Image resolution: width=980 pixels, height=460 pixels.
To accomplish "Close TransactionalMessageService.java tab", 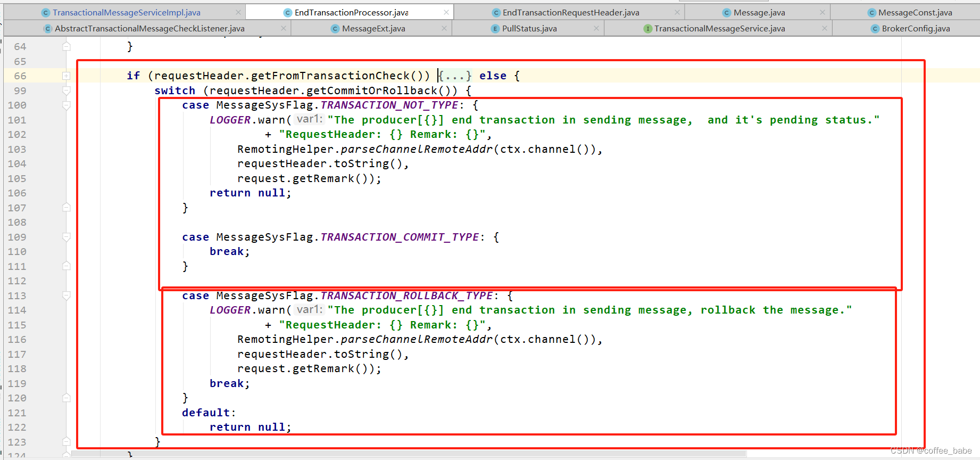I will (x=824, y=28).
